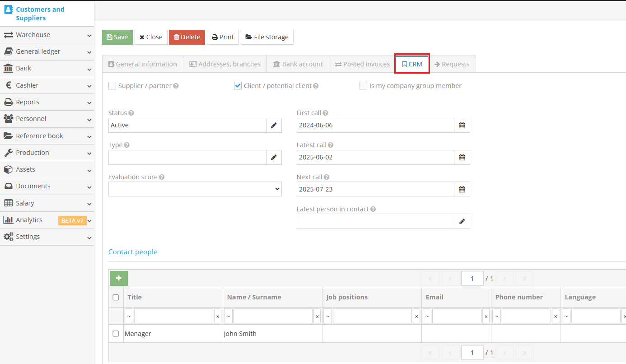
Task: Open the Requests tab
Action: (452, 64)
